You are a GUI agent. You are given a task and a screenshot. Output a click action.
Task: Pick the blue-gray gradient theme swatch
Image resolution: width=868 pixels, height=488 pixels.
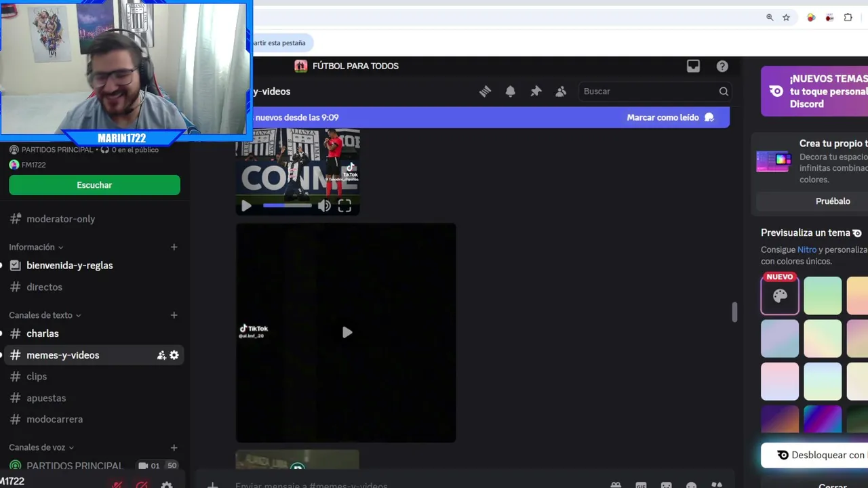780,338
